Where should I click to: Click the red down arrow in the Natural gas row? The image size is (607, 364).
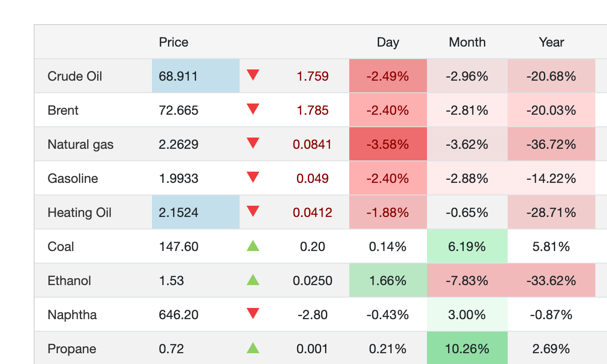(x=253, y=143)
